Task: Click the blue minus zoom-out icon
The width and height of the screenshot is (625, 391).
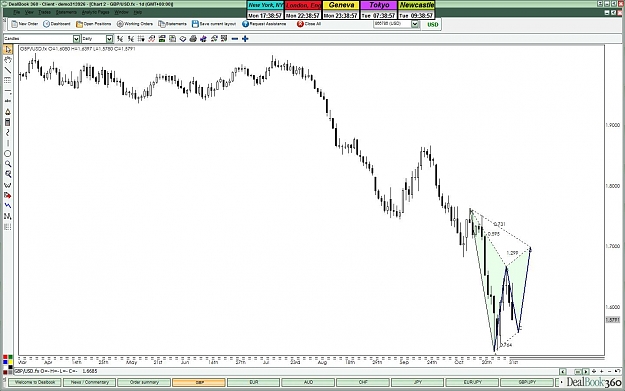Action: pos(235,39)
